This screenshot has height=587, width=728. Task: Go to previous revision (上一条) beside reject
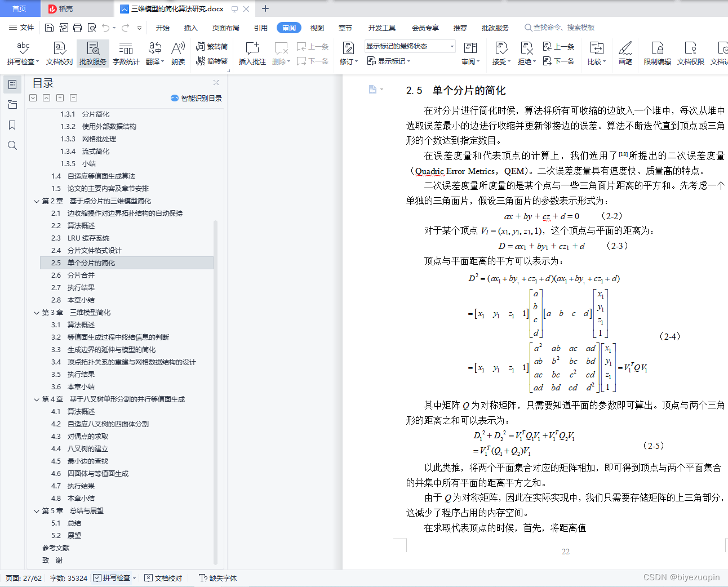pyautogui.click(x=558, y=47)
